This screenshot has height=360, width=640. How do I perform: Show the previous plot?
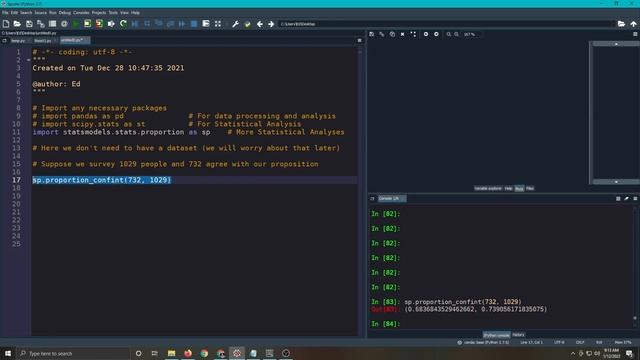click(426, 34)
